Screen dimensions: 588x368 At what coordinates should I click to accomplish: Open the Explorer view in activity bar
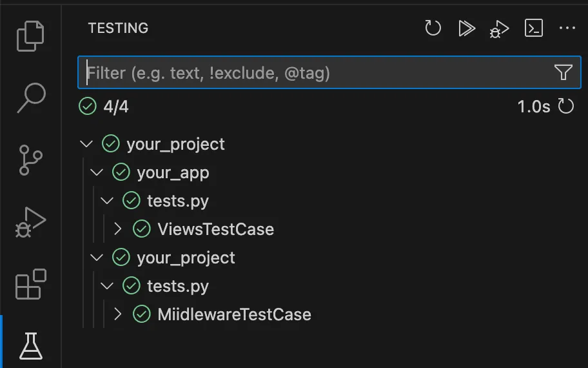pyautogui.click(x=30, y=36)
